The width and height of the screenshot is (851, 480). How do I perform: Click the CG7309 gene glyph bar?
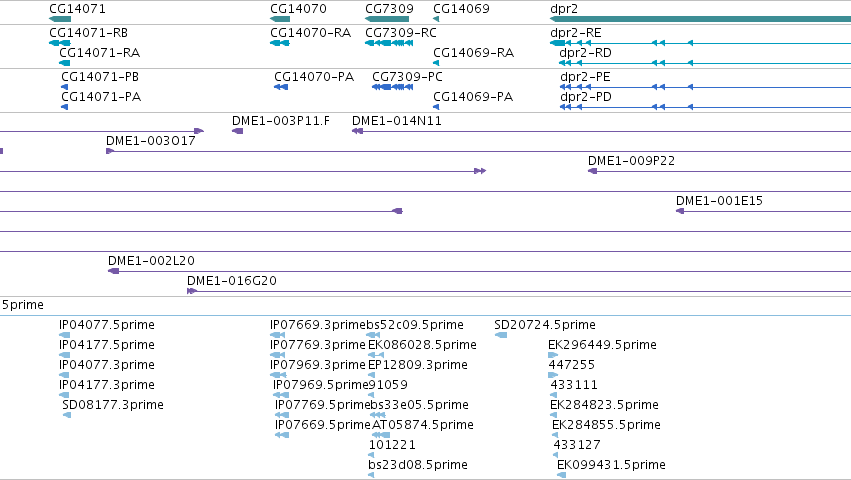pyautogui.click(x=387, y=19)
